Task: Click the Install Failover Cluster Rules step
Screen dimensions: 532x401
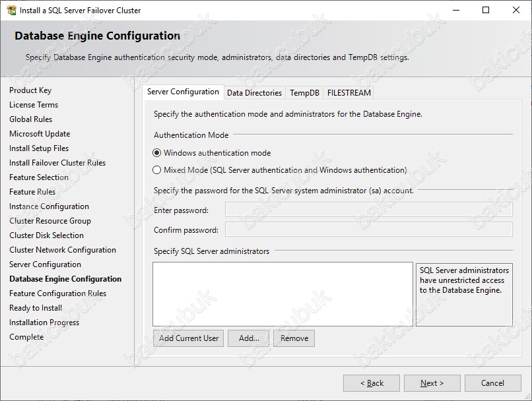Action: (57, 163)
